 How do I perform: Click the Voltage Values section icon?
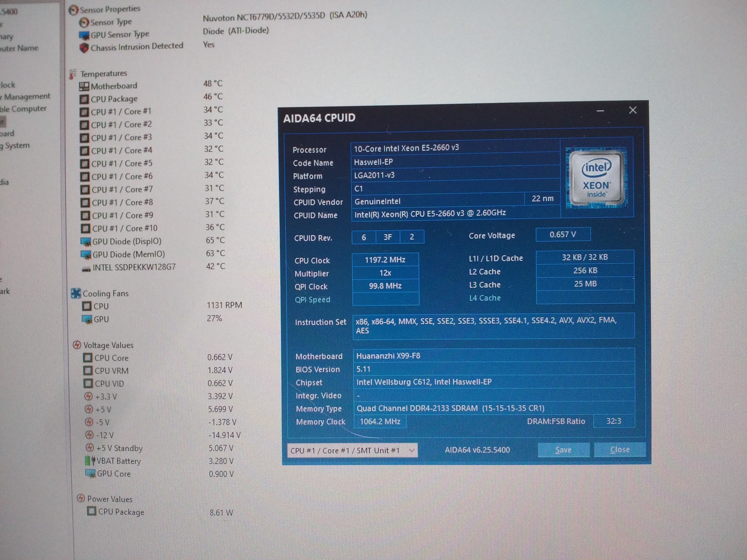point(77,345)
